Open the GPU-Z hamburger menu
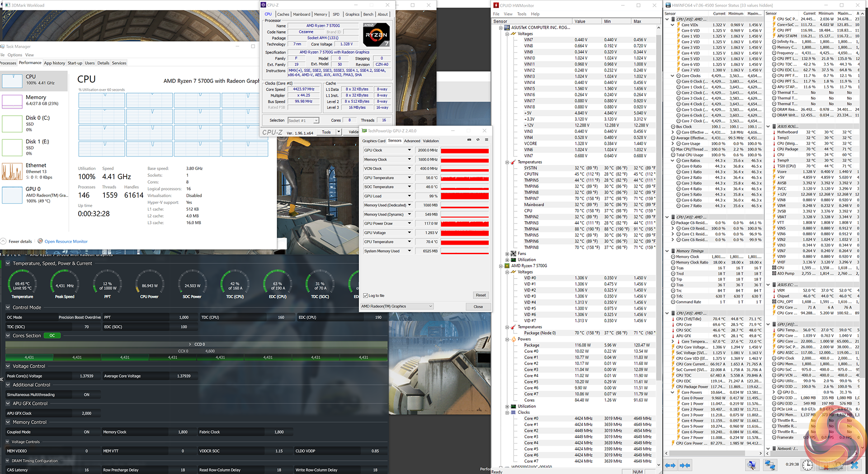868x474 pixels. pos(486,140)
